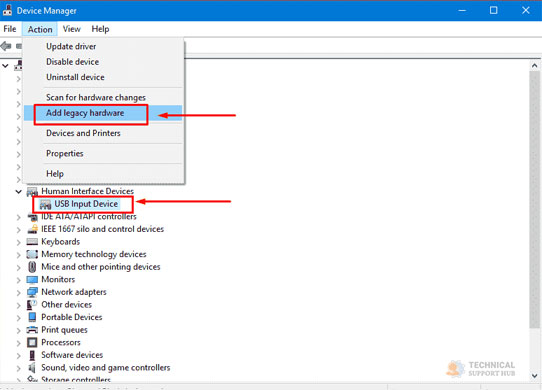The height and width of the screenshot is (390, 542).
Task: Click the Device Manager title bar icon
Action: [x=7, y=10]
